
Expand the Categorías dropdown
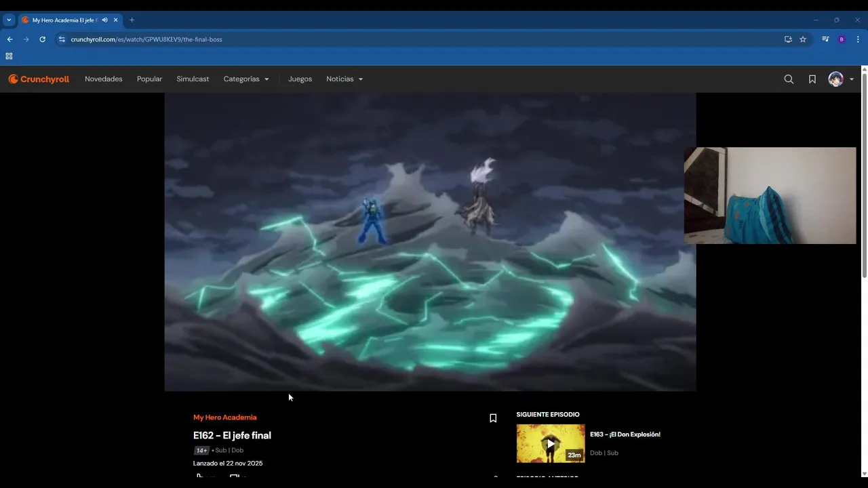[246, 79]
